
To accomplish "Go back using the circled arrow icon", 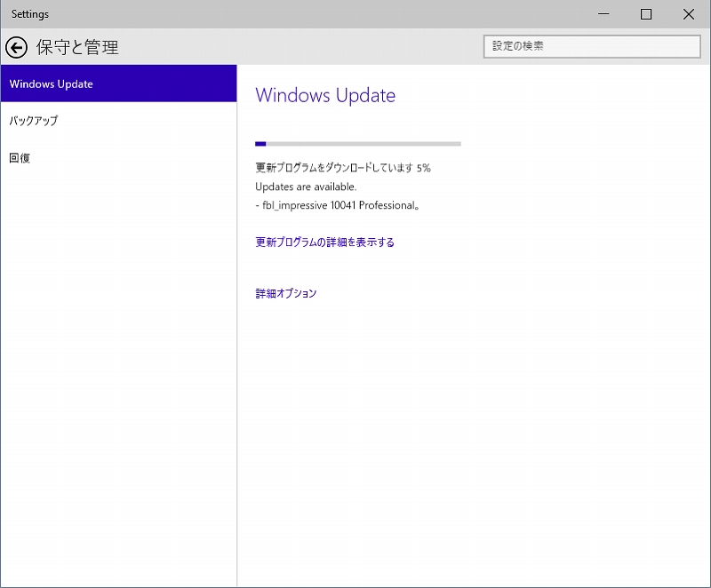I will [16, 48].
